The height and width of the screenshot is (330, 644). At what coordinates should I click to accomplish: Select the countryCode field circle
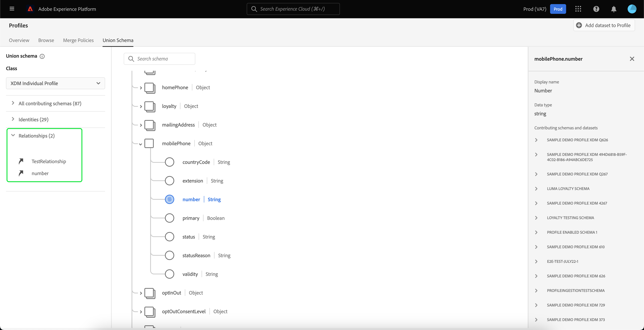(169, 162)
